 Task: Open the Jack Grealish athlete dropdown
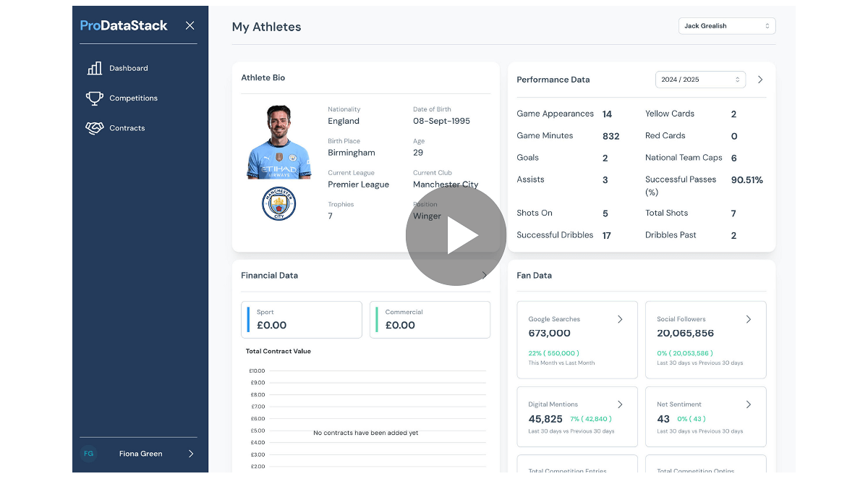click(726, 26)
